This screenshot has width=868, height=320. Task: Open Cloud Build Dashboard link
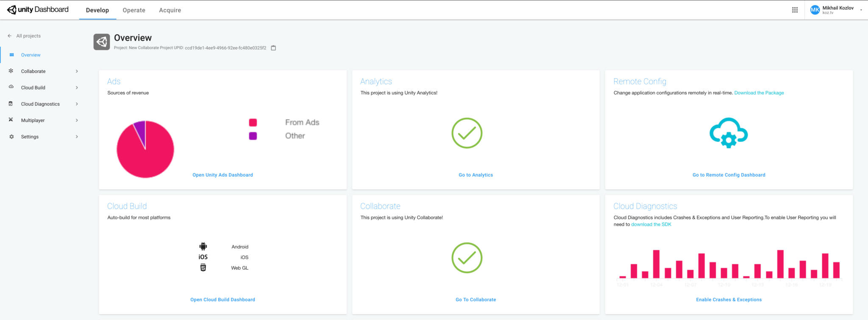pos(223,300)
